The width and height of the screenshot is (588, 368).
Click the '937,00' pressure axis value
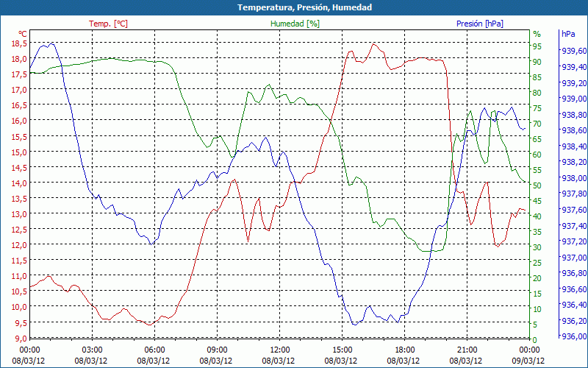pos(574,257)
